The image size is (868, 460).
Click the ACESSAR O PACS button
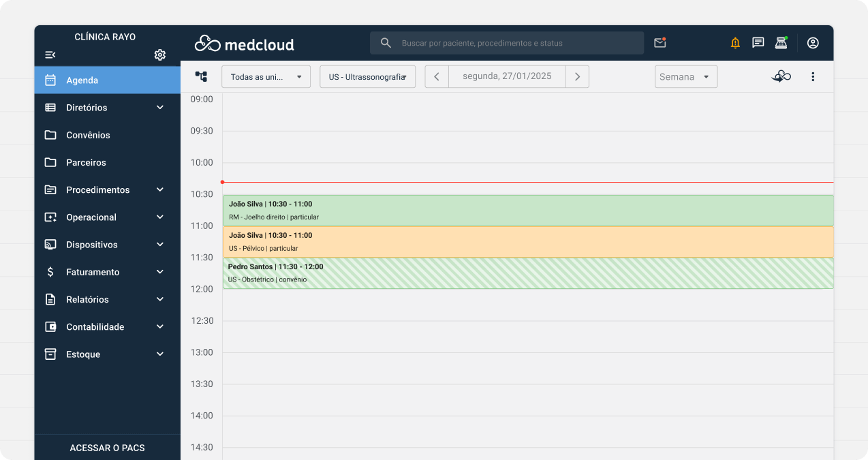tap(107, 448)
